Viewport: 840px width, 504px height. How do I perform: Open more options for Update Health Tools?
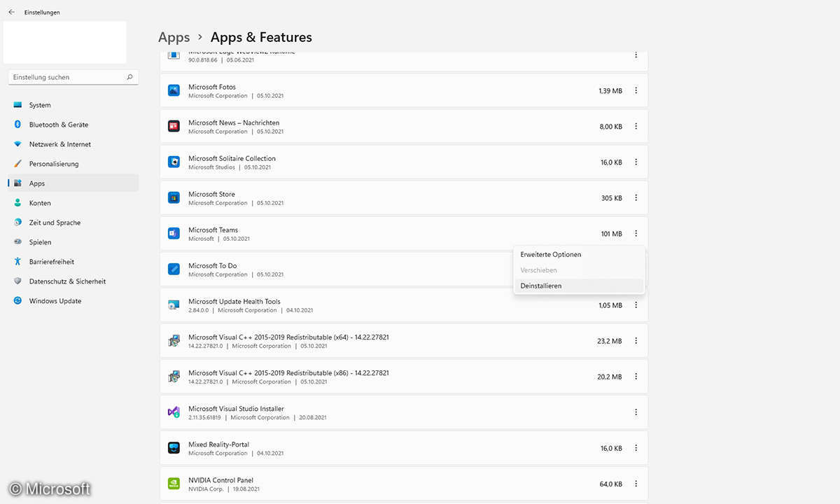coord(636,305)
